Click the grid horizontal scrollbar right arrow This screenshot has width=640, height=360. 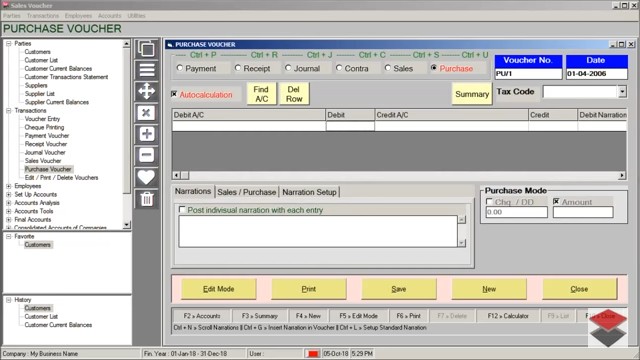[x=622, y=176]
